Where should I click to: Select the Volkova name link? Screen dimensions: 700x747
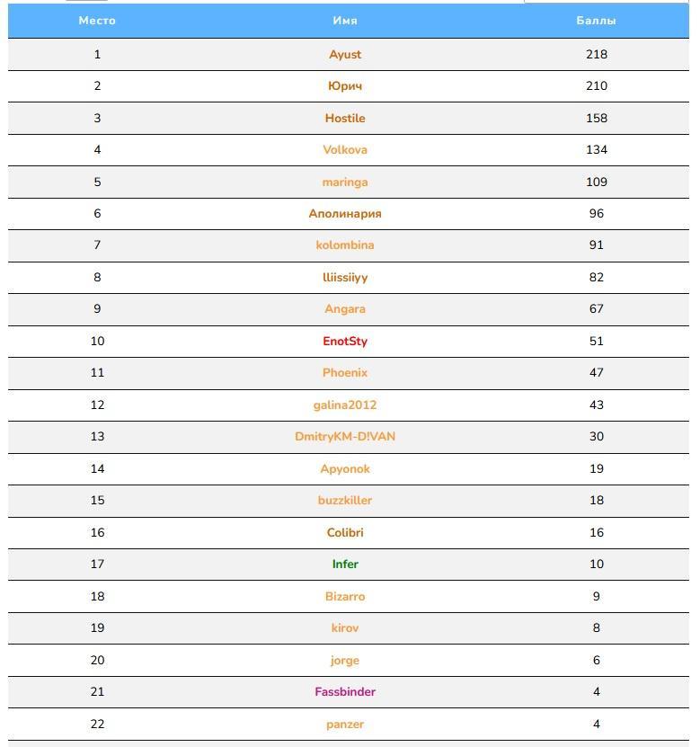coord(345,150)
